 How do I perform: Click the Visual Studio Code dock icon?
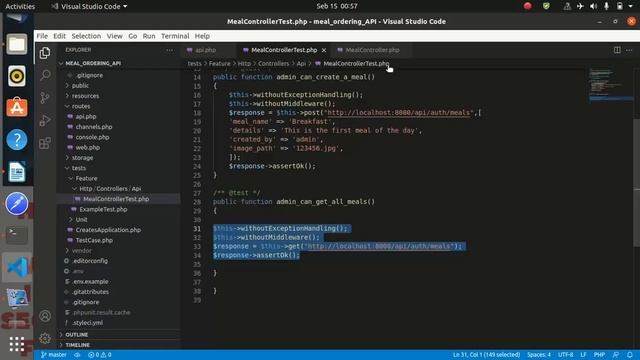tap(17, 267)
